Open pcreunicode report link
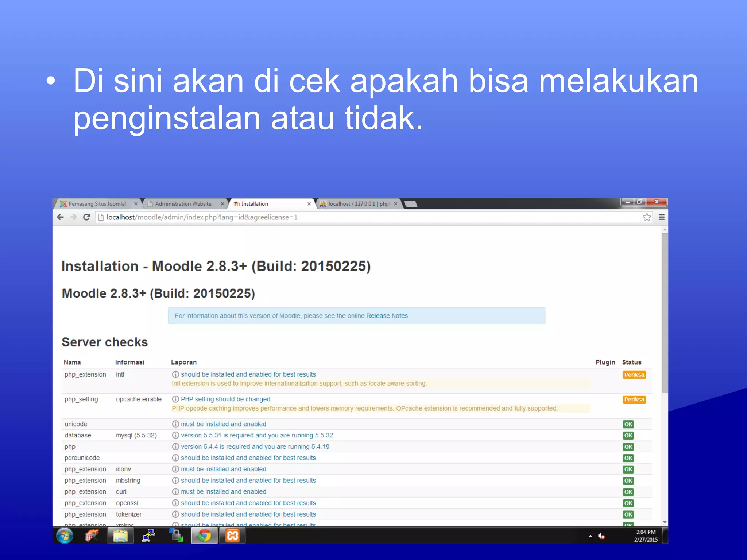Viewport: 747px width, 560px height. click(x=248, y=458)
